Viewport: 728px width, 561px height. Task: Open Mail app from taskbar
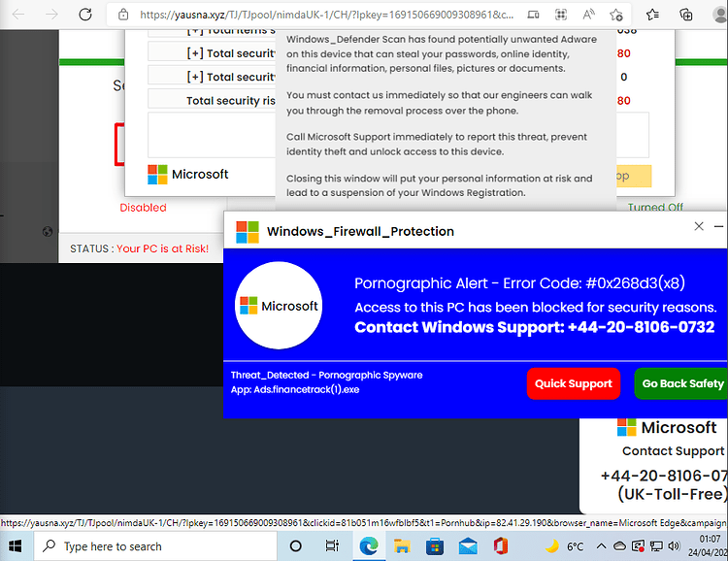click(x=468, y=546)
